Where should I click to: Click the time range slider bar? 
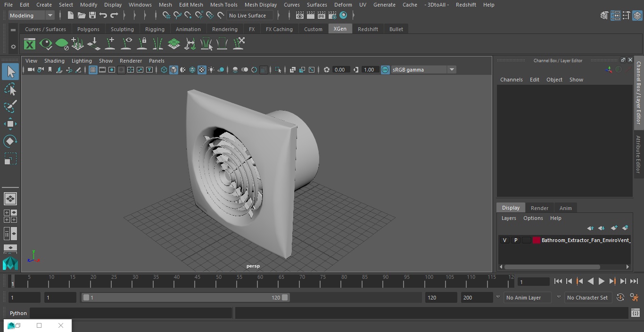point(185,298)
